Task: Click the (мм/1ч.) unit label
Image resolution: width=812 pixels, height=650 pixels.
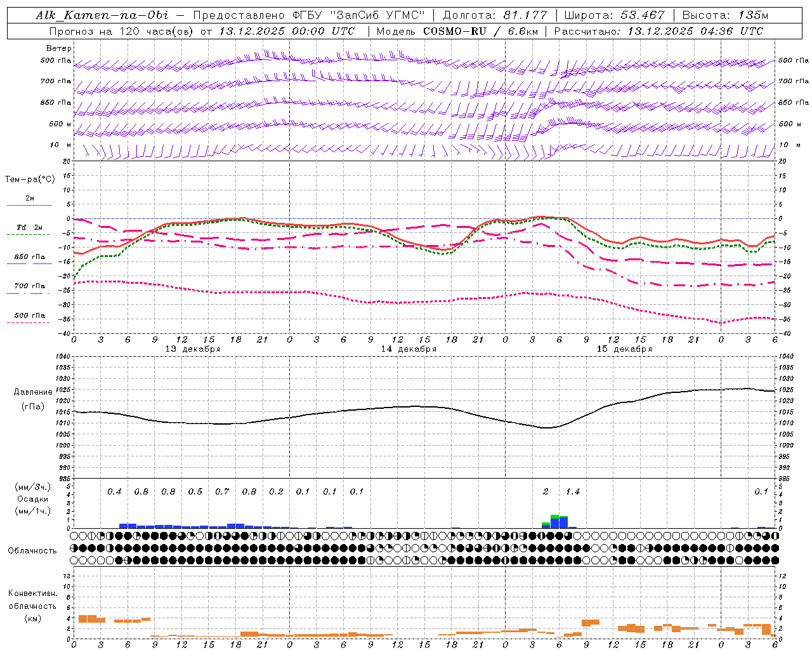Action: coord(33,511)
